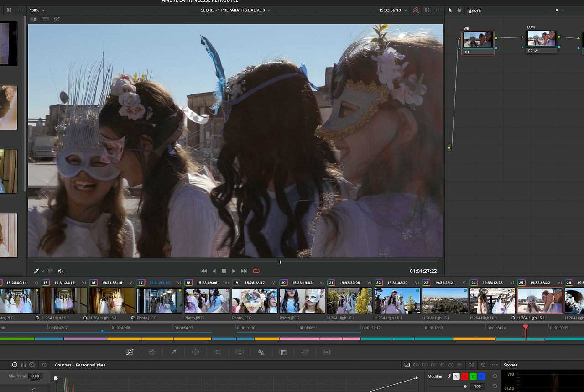
Task: Toggle channel link next to Modifier
Action: (x=449, y=376)
